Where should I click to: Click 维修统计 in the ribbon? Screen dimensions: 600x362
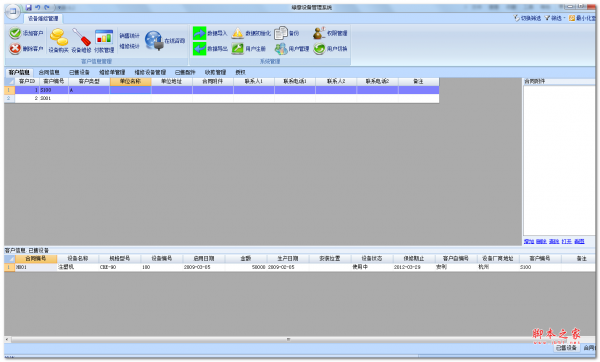click(129, 46)
